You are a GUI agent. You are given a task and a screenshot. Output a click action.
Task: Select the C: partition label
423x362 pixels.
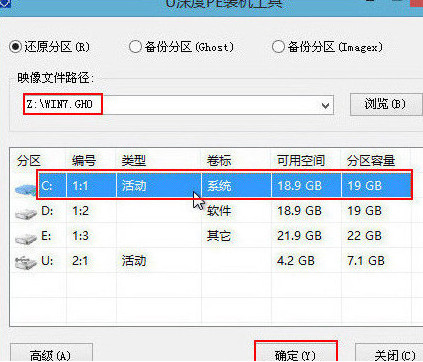(47, 185)
